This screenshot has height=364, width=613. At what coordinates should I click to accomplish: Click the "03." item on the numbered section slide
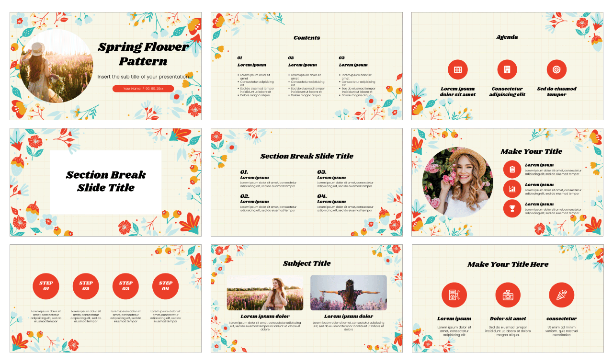click(x=322, y=171)
